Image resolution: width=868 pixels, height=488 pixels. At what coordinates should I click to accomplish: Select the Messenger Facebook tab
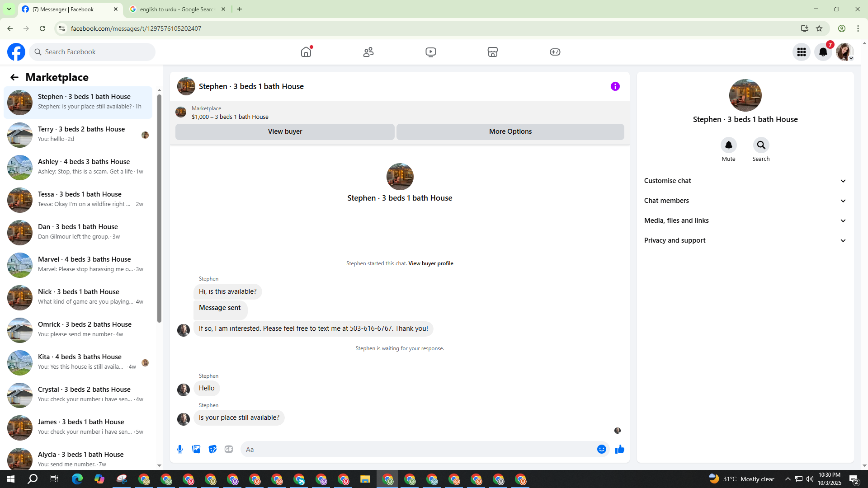[70, 9]
